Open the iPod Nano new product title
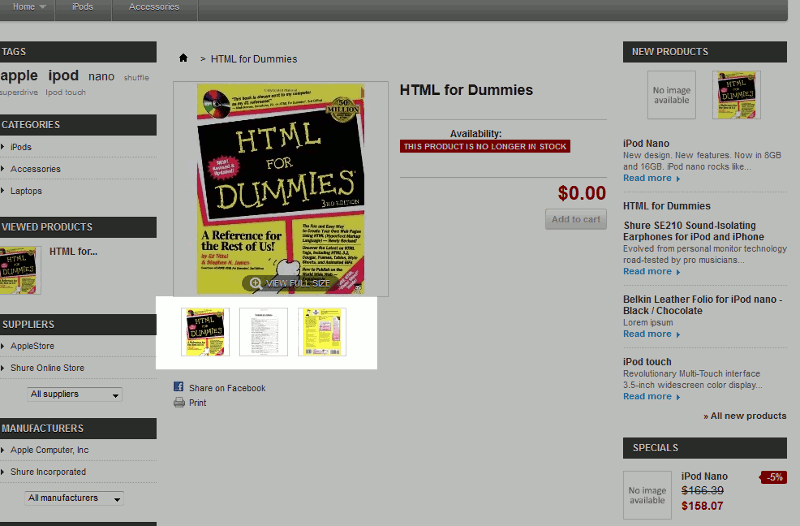 point(646,143)
